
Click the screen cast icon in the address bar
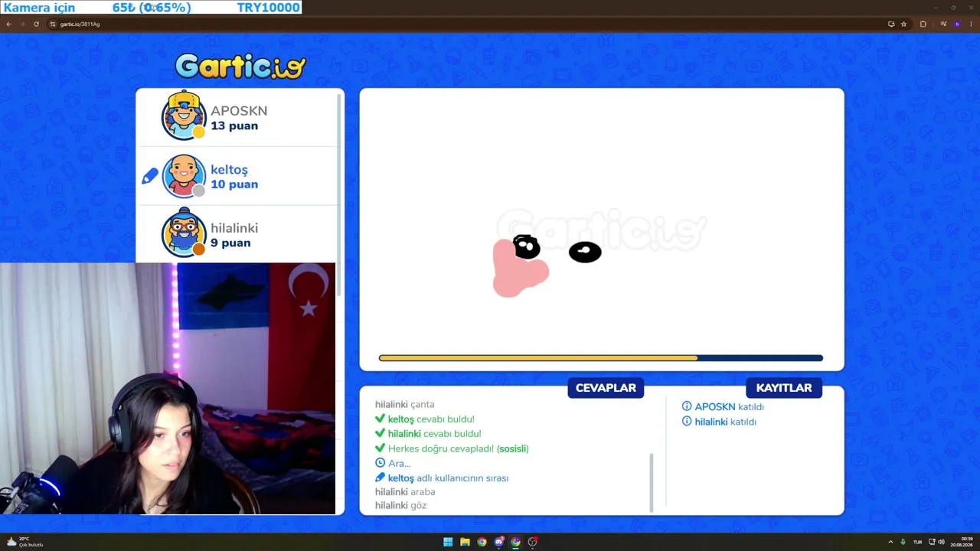tap(891, 24)
